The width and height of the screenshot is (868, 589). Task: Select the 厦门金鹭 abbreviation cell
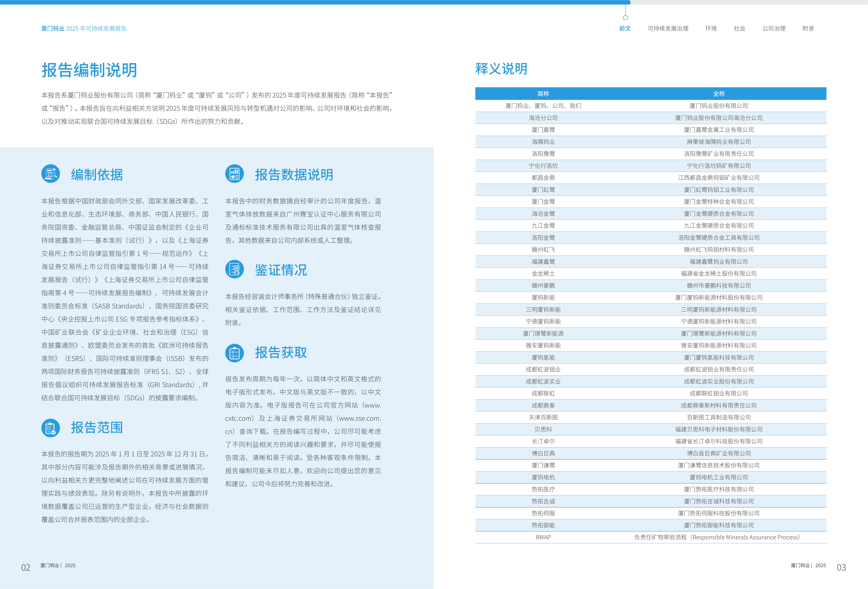click(x=543, y=202)
